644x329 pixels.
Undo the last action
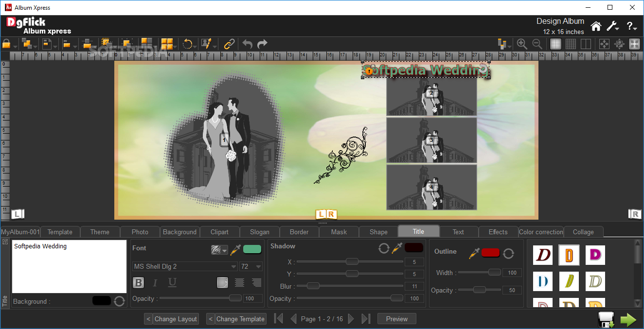point(247,44)
